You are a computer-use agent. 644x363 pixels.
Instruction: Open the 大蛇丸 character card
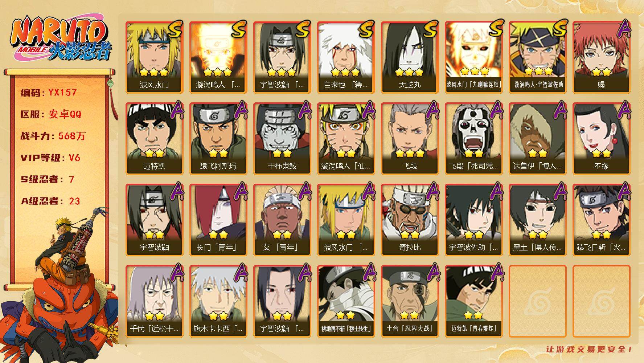[410, 57]
